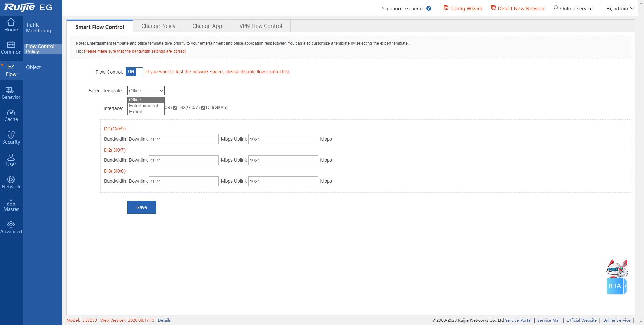Open the Advanced gear icon
The image size is (644, 325).
pyautogui.click(x=11, y=228)
